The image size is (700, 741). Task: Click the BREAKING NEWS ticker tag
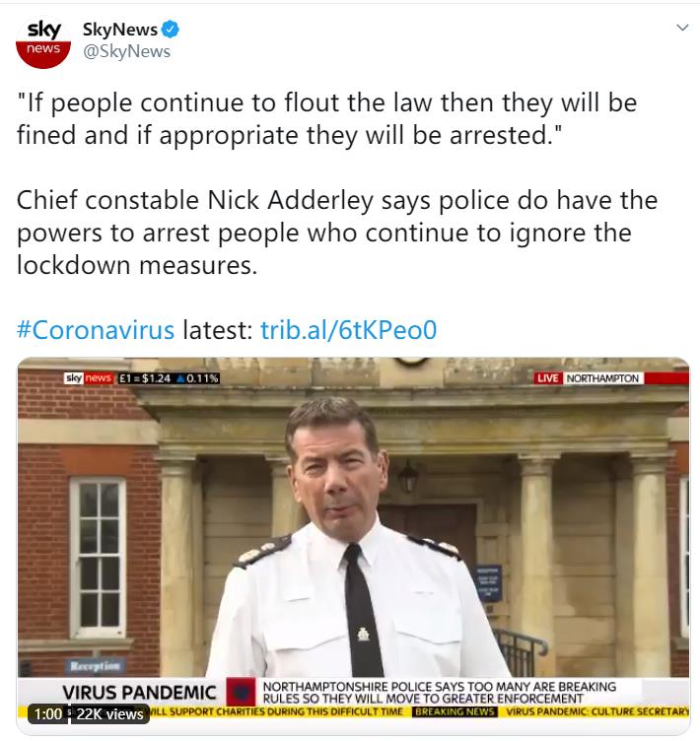[455, 711]
